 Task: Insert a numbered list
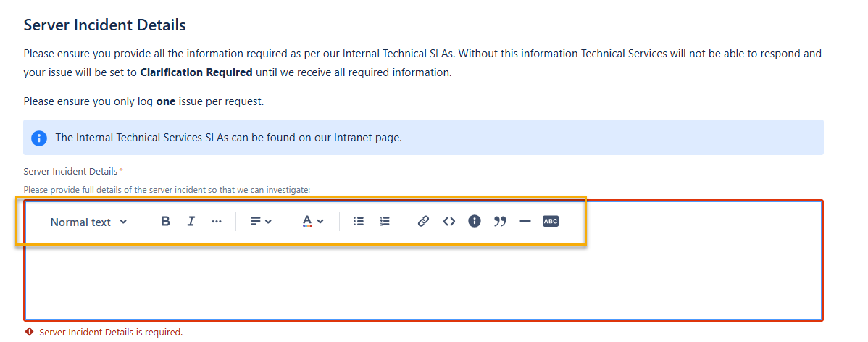coord(385,222)
